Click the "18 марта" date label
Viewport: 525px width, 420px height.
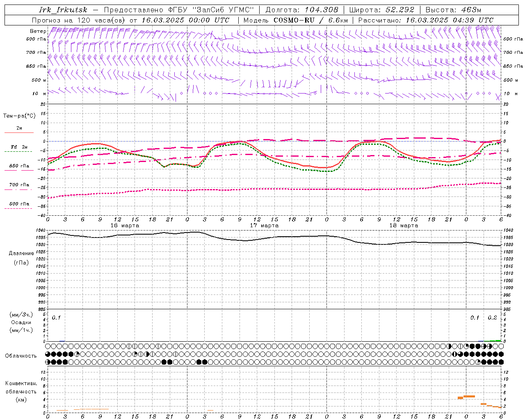point(404,226)
